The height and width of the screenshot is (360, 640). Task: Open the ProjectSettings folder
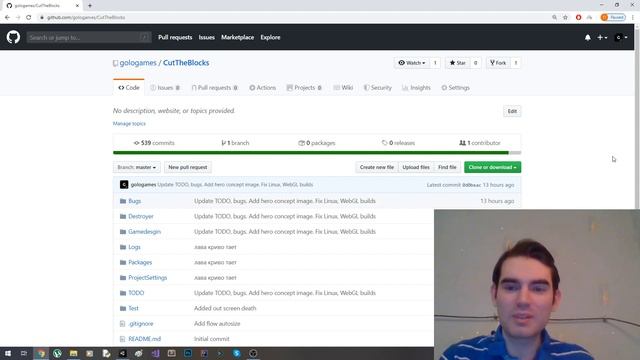pyautogui.click(x=148, y=278)
